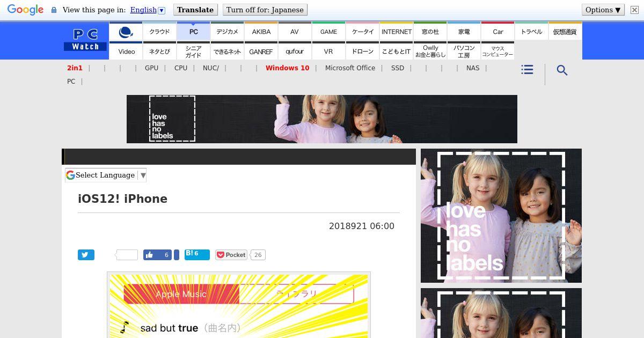Viewport: 644px width, 338px height.
Task: Click the PC link below 2in1
Action: (71, 82)
